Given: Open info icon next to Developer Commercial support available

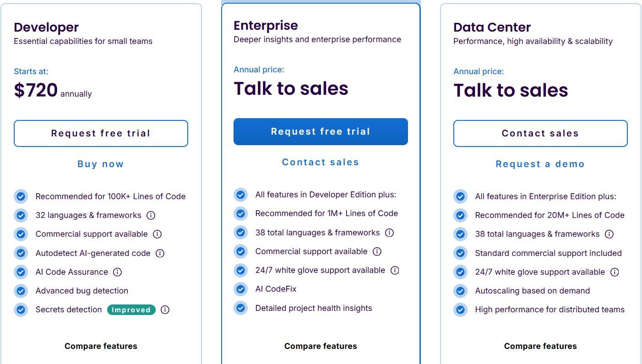Looking at the screenshot, I should click(x=157, y=234).
